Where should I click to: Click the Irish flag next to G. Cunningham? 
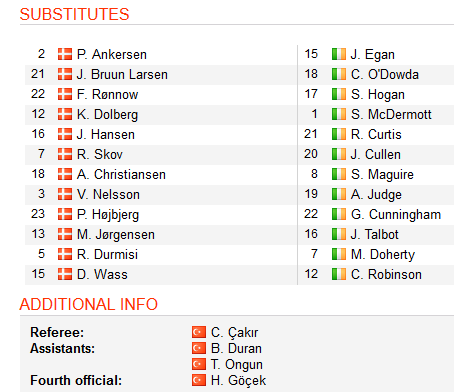(x=339, y=214)
